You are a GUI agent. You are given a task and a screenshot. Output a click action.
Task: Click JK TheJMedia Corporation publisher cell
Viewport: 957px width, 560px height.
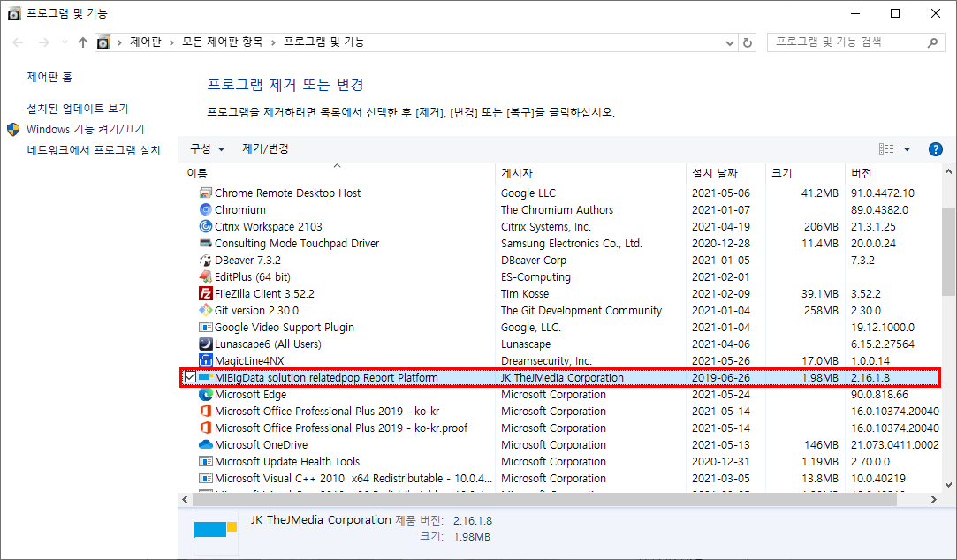pyautogui.click(x=562, y=378)
